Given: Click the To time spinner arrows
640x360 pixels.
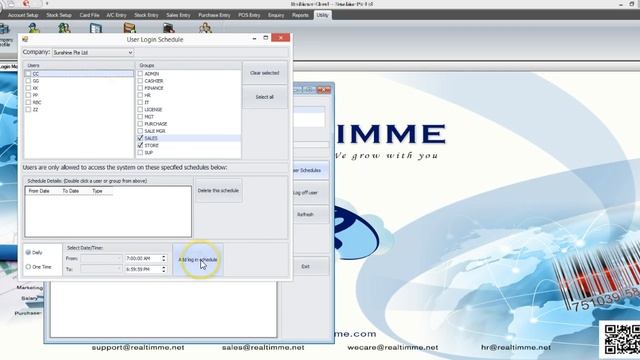Looking at the screenshot, I should (x=164, y=269).
